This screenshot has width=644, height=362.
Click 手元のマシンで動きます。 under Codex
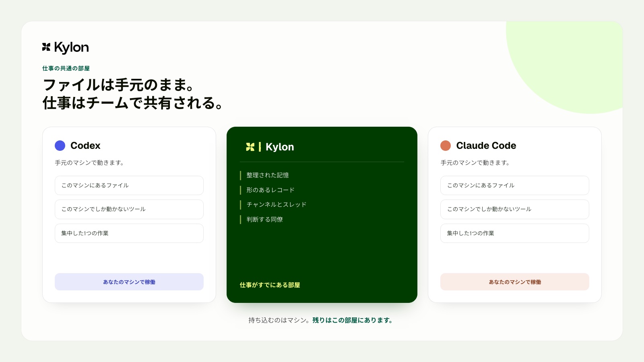(89, 163)
